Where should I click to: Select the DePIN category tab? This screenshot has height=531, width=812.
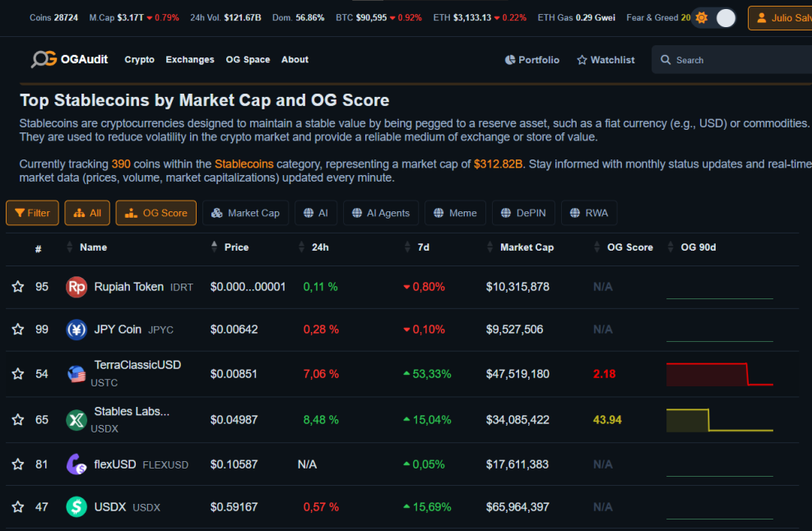coord(523,213)
